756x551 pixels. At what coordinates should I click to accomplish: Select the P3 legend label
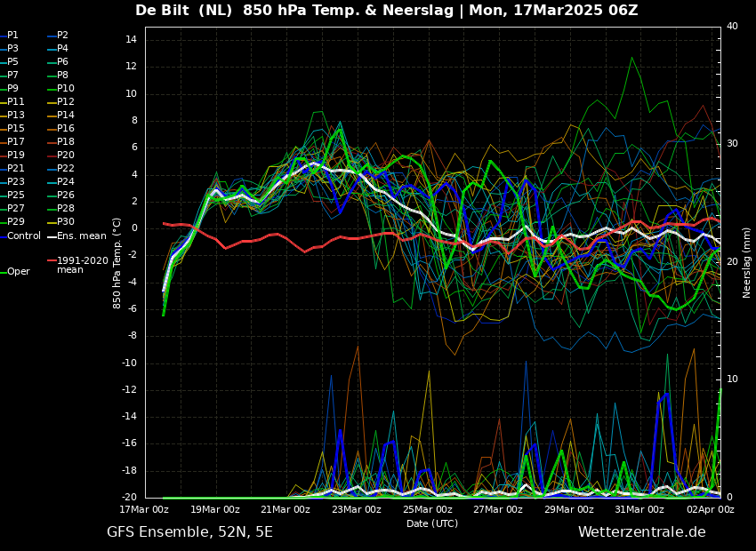point(10,49)
